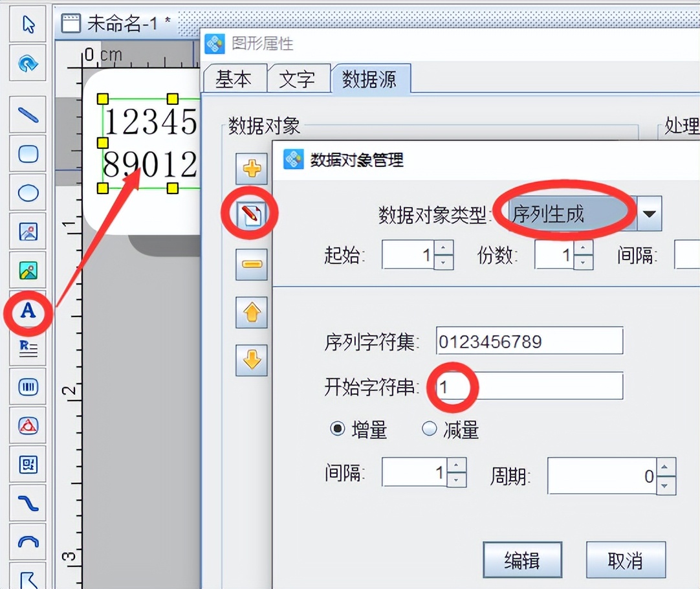Select the 减量 radio button
Viewport: 700px width, 589px height.
pyautogui.click(x=428, y=428)
